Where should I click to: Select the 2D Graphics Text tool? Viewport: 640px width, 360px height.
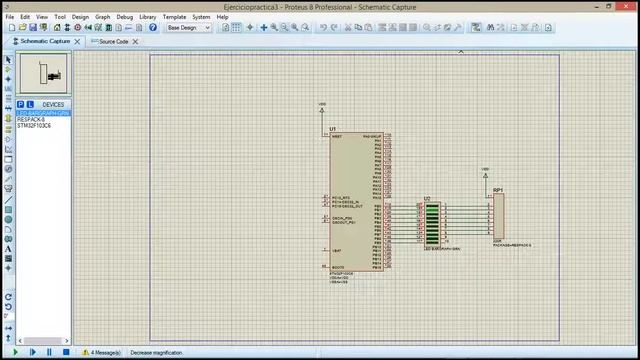point(8,249)
